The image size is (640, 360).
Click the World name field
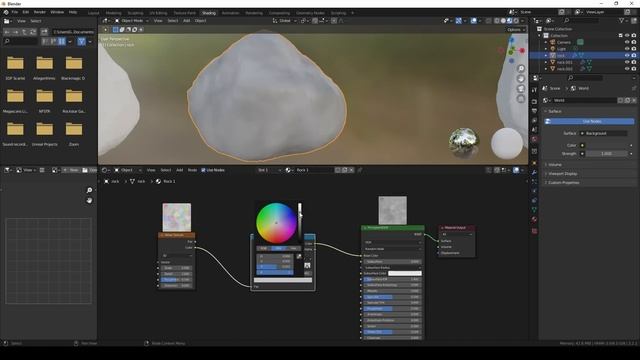(584, 100)
